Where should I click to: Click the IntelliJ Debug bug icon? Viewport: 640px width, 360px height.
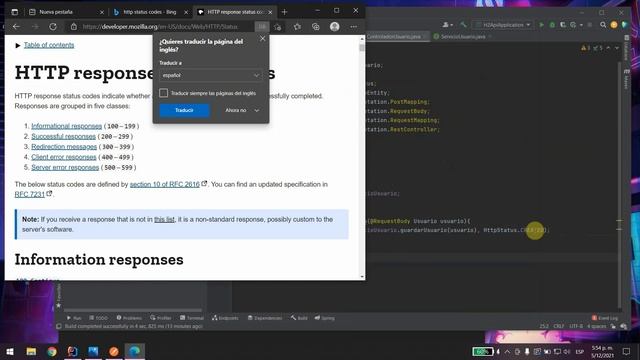(x=552, y=25)
